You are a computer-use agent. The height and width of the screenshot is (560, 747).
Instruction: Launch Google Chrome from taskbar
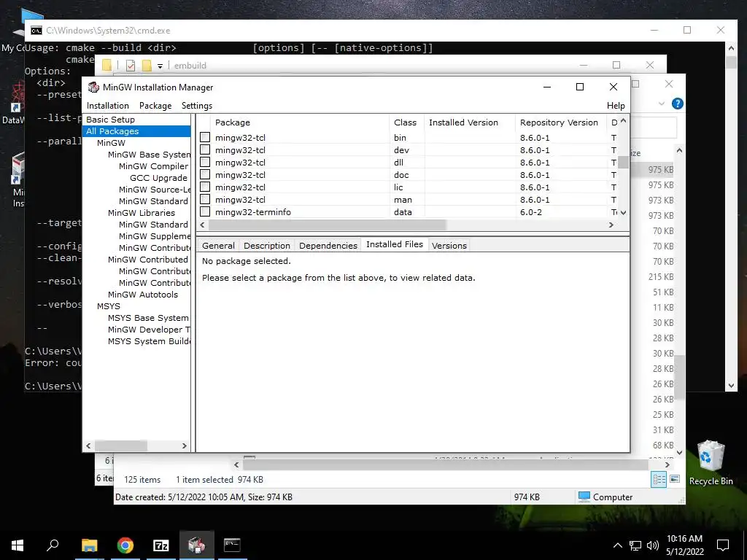(125, 545)
